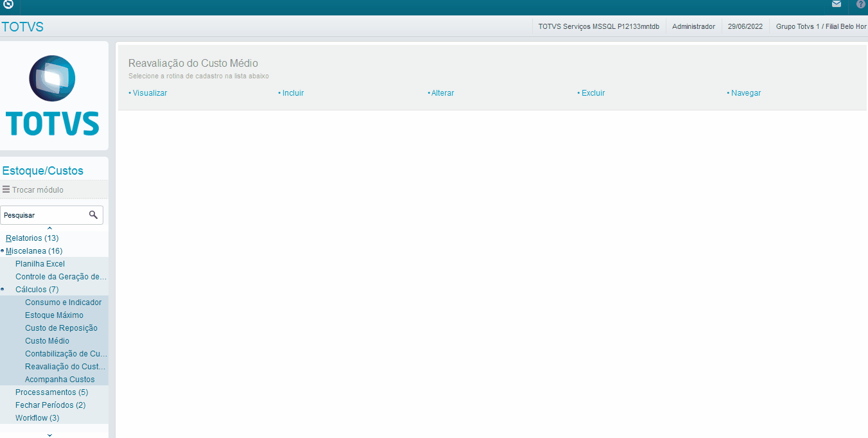Expand Workflow (3) submenu
The width and height of the screenshot is (868, 438).
pyautogui.click(x=37, y=418)
